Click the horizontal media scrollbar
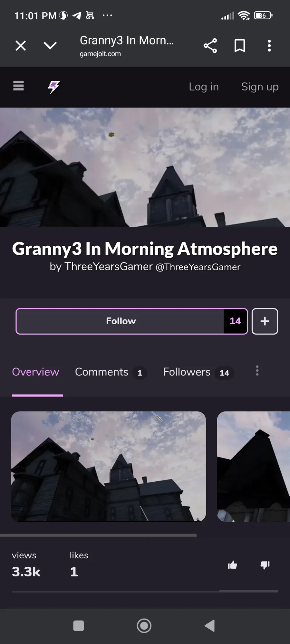Viewport: 290px width, 644px height. click(98, 535)
